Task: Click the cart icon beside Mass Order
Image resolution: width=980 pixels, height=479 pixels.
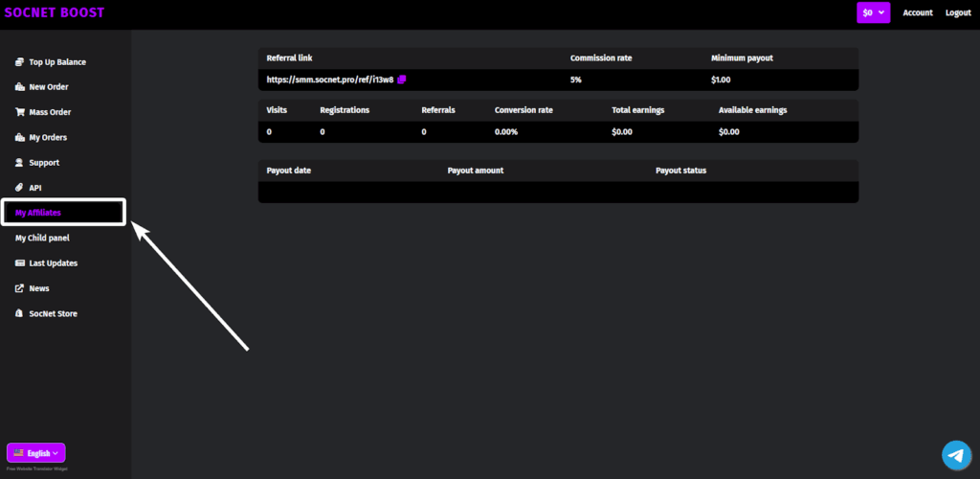Action: pyautogui.click(x=20, y=112)
